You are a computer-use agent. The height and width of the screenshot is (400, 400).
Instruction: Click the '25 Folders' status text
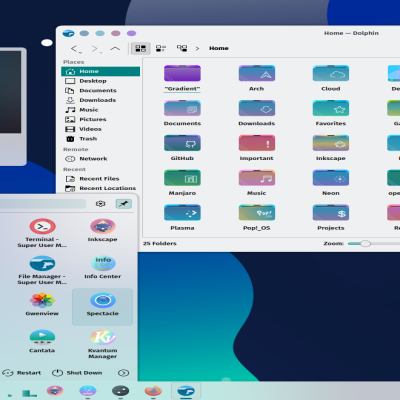(160, 244)
